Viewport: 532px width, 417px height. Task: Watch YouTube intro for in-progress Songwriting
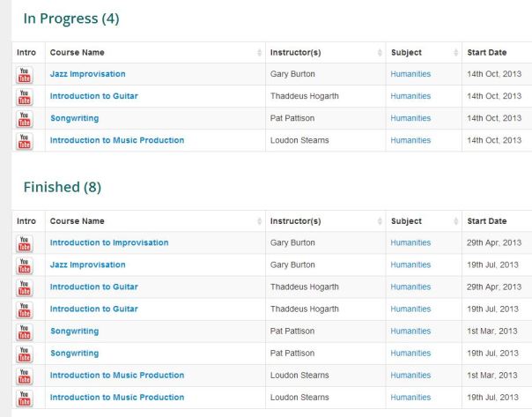pos(25,118)
